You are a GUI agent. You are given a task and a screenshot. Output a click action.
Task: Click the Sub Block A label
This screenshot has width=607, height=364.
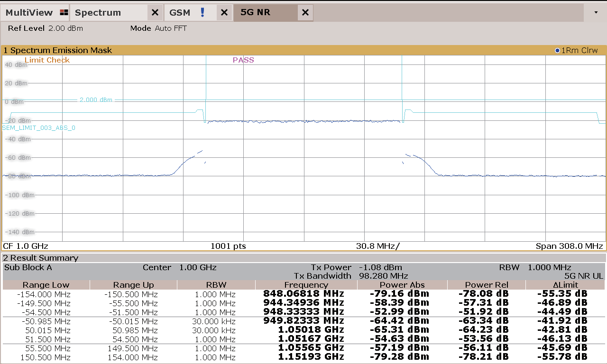[28, 267]
